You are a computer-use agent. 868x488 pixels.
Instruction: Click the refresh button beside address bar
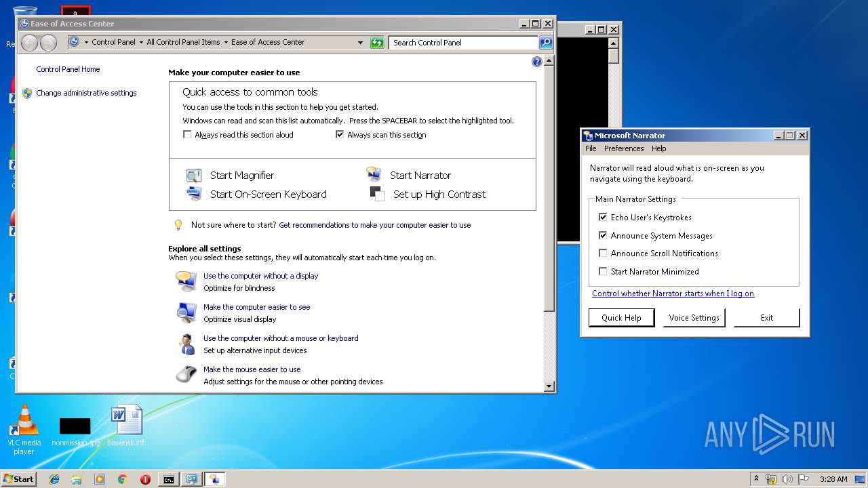(x=377, y=43)
